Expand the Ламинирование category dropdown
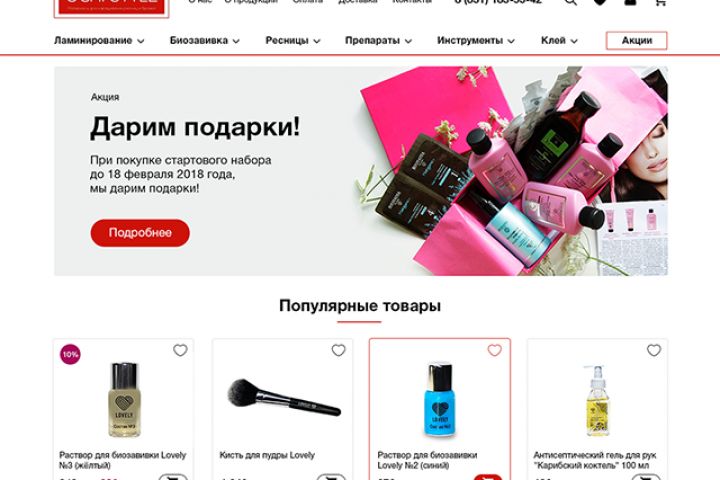Viewport: 720px width, 480px height. pos(99,40)
